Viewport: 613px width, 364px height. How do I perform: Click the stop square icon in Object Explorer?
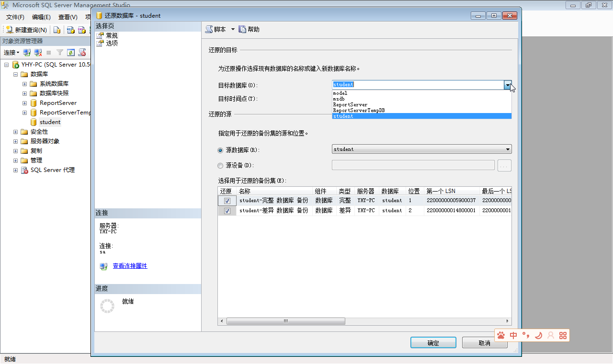[x=49, y=52]
